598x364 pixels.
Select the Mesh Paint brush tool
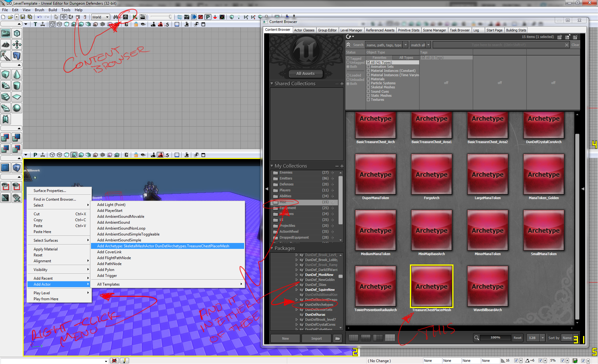tap(6, 56)
